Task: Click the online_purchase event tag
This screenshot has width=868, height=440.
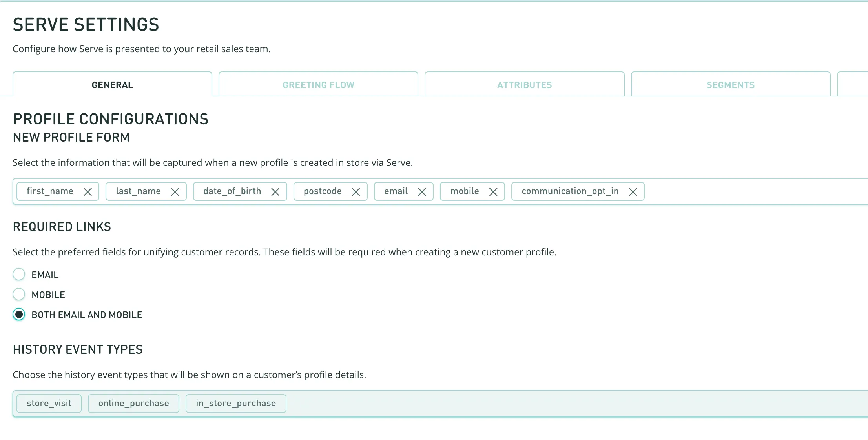Action: tap(133, 404)
